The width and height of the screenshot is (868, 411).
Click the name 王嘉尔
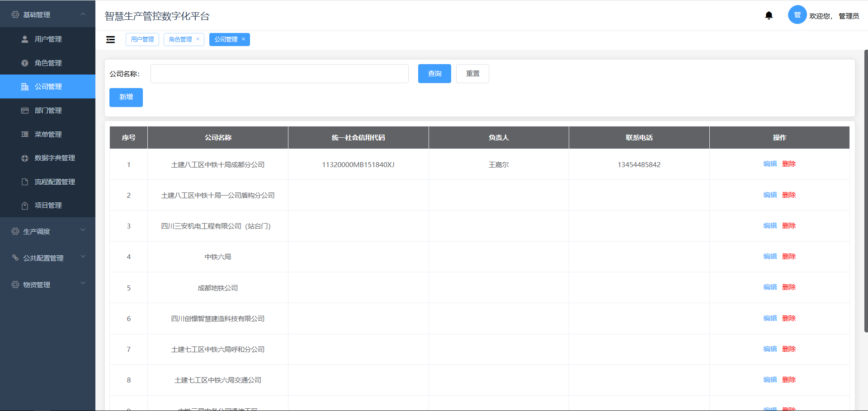coord(499,165)
